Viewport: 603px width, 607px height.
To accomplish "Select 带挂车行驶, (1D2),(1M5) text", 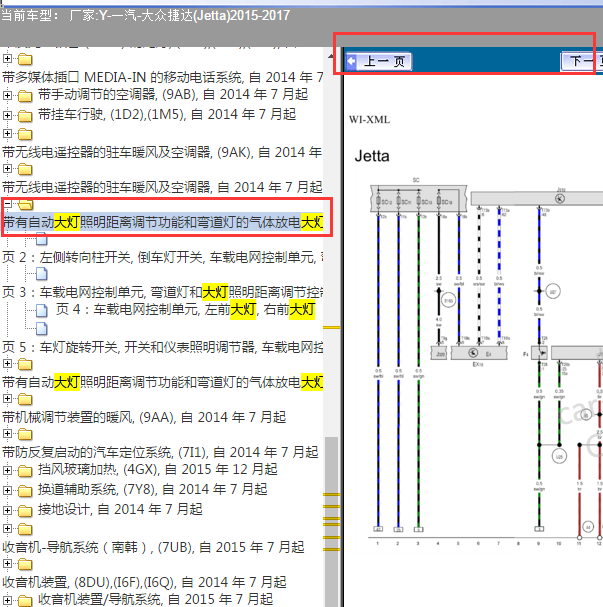I will [167, 115].
